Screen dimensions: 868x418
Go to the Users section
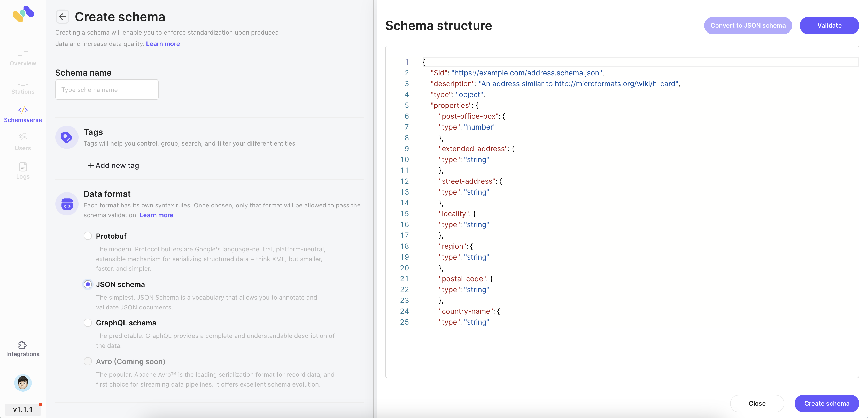[22, 141]
